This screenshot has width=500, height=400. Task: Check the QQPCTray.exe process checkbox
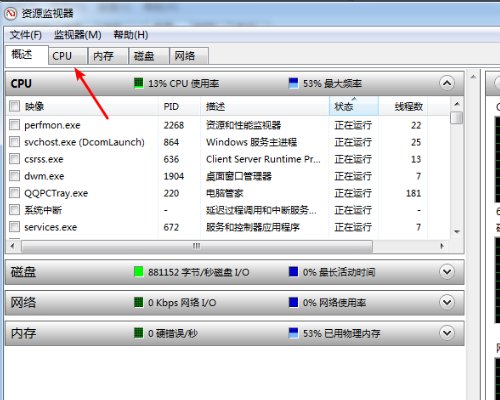(14, 193)
